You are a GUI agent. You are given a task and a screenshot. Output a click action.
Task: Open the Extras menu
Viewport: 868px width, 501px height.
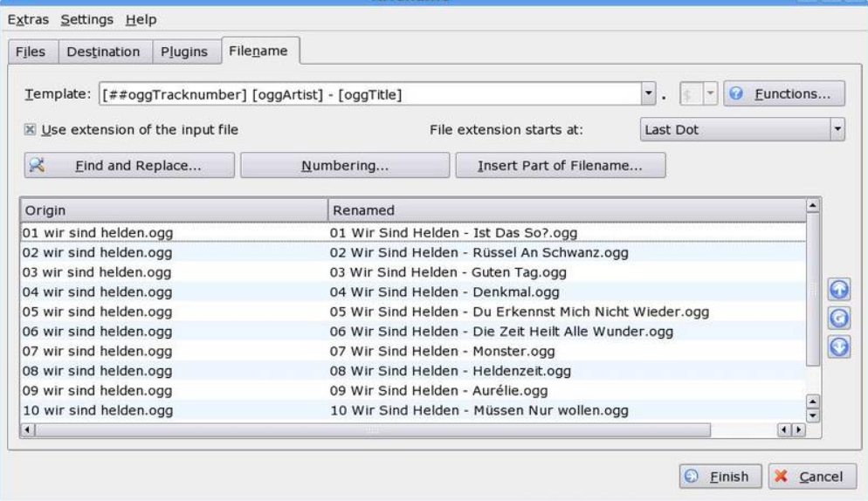coord(28,20)
